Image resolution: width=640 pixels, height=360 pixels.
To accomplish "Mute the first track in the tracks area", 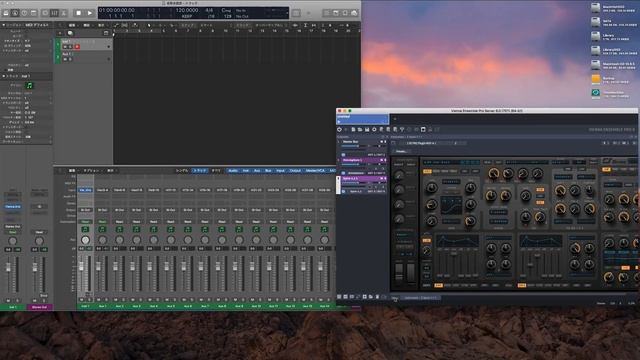I will click(x=65, y=47).
